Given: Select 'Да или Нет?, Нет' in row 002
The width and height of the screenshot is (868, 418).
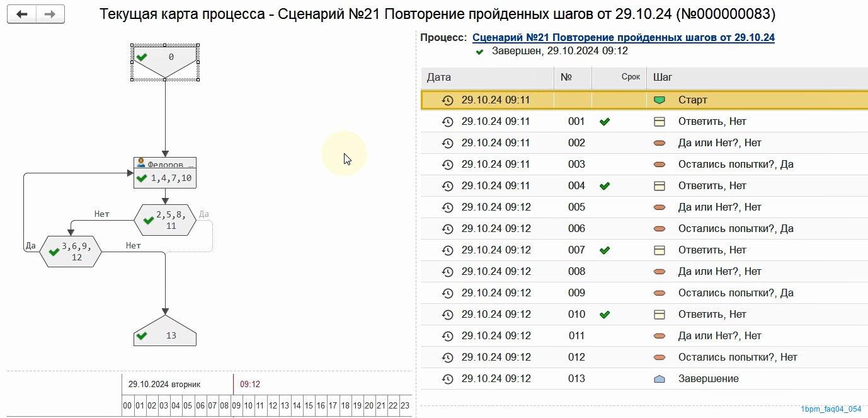Looking at the screenshot, I should coord(720,143).
